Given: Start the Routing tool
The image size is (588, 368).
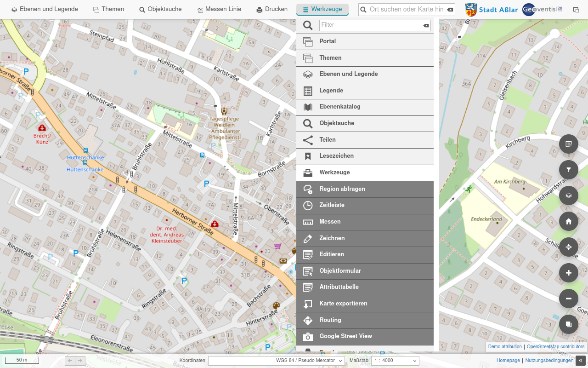Looking at the screenshot, I should tap(365, 320).
